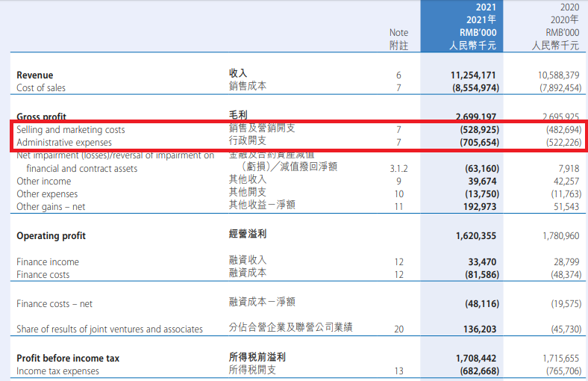Select Other gains – net label
The height and width of the screenshot is (381, 588).
click(51, 207)
